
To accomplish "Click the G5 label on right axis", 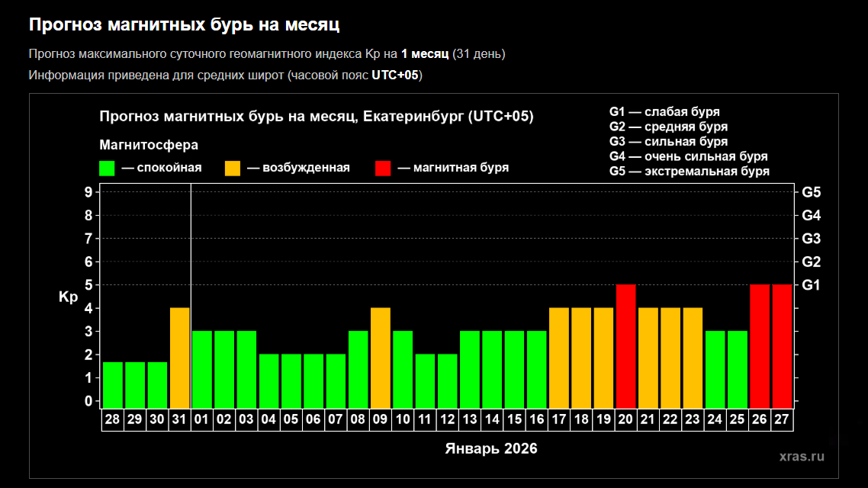I will pyautogui.click(x=811, y=192).
